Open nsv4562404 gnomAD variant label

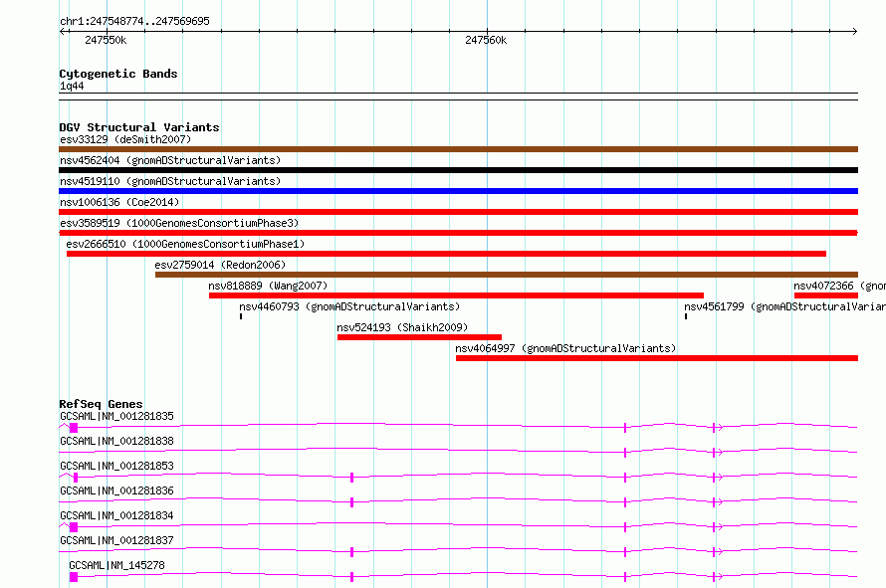coord(170,160)
